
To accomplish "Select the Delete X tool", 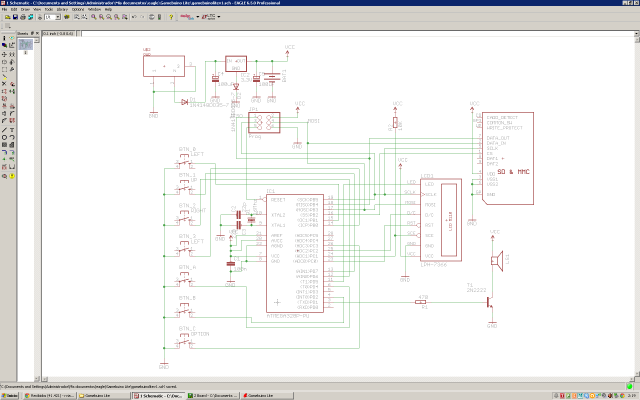I will click(4, 84).
